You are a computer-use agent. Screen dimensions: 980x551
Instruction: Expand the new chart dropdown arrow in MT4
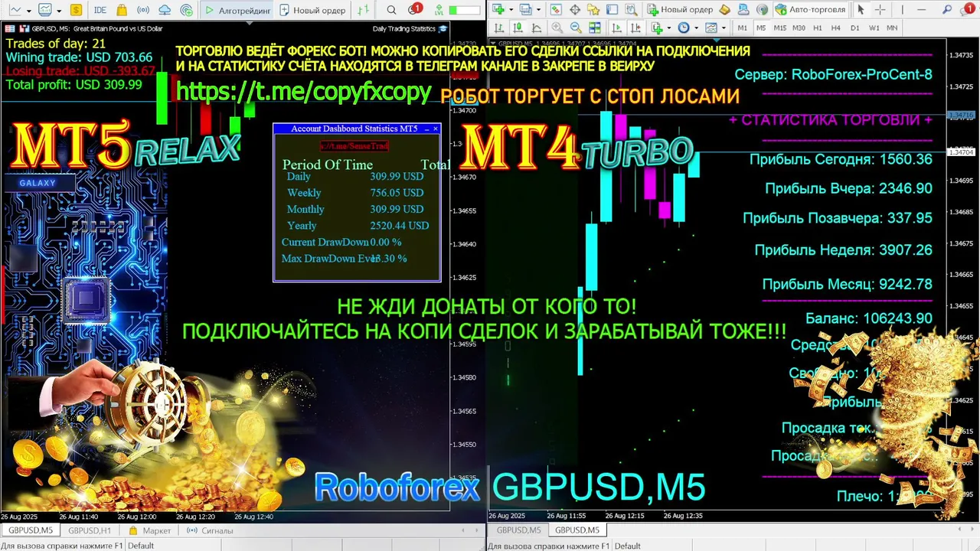(x=511, y=9)
